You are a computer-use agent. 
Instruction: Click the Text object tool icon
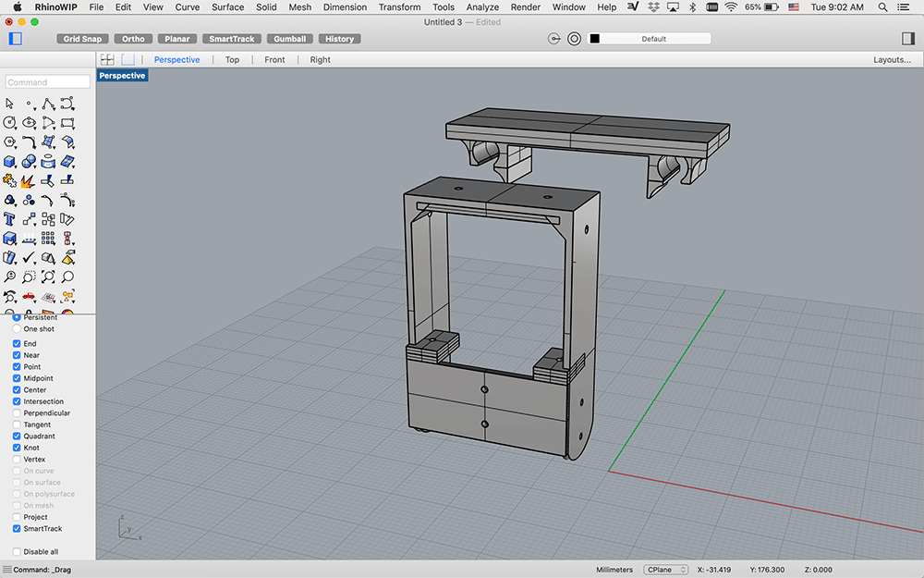click(9, 220)
